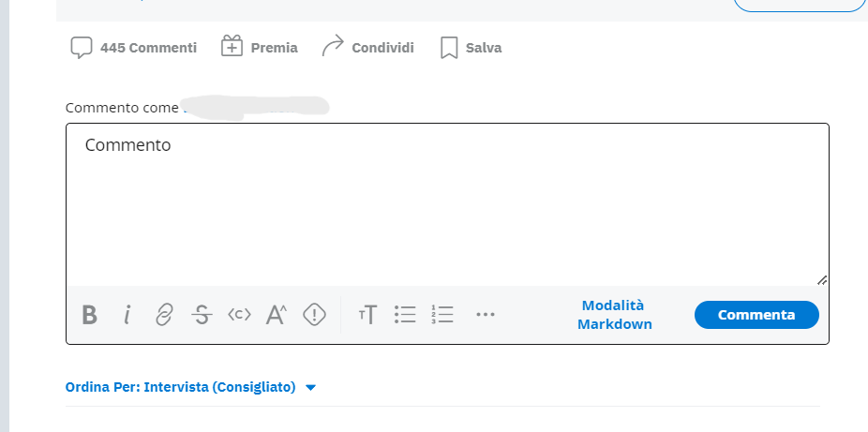Give an award using Premia
The height and width of the screenshot is (432, 868).
click(x=260, y=48)
